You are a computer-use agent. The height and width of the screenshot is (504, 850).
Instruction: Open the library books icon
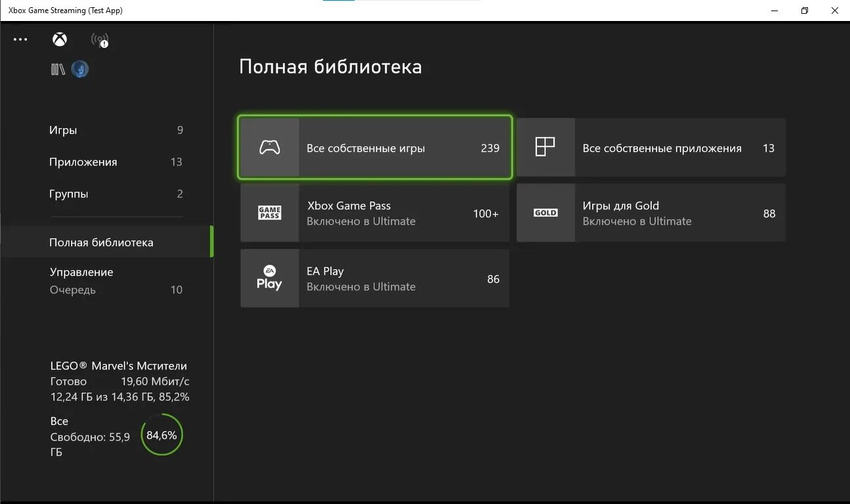[58, 69]
